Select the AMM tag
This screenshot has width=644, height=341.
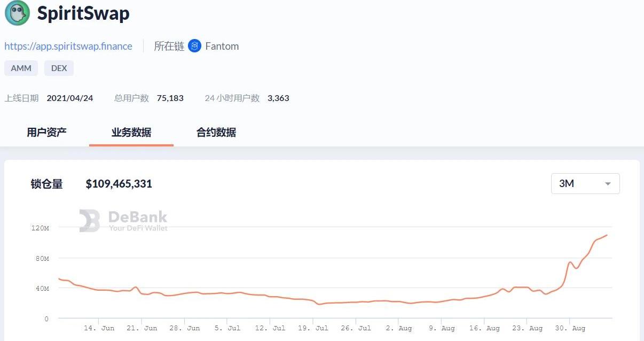(21, 68)
